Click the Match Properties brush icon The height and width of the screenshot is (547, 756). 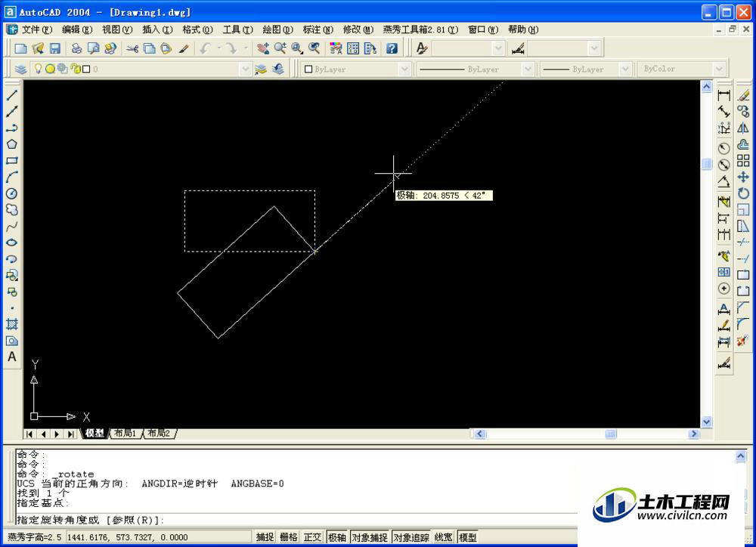(x=183, y=48)
